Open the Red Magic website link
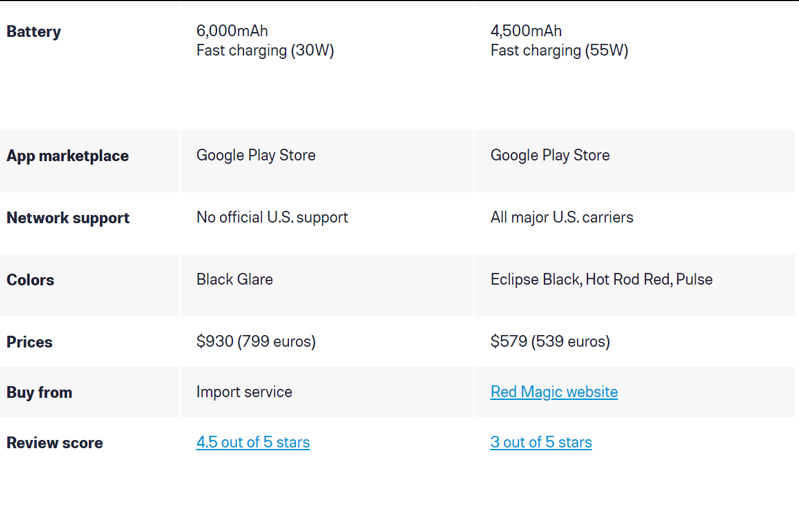Screen dimensions: 799x530 pos(554,392)
